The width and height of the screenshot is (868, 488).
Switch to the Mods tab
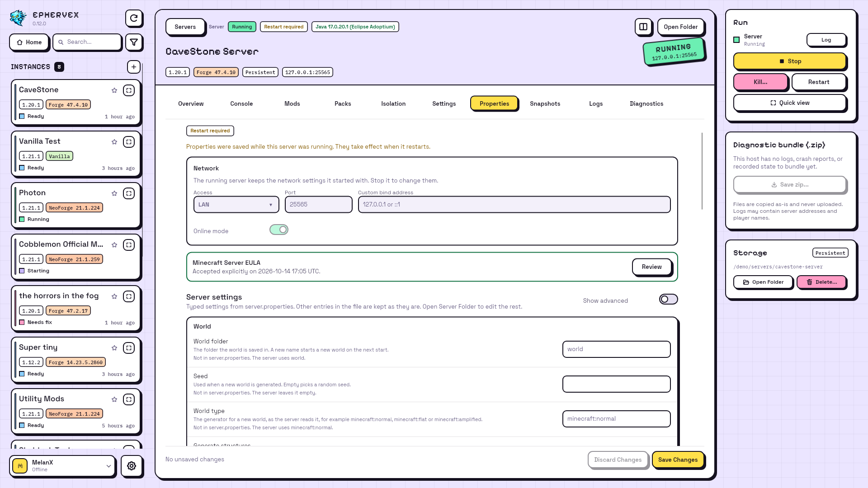pyautogui.click(x=292, y=103)
